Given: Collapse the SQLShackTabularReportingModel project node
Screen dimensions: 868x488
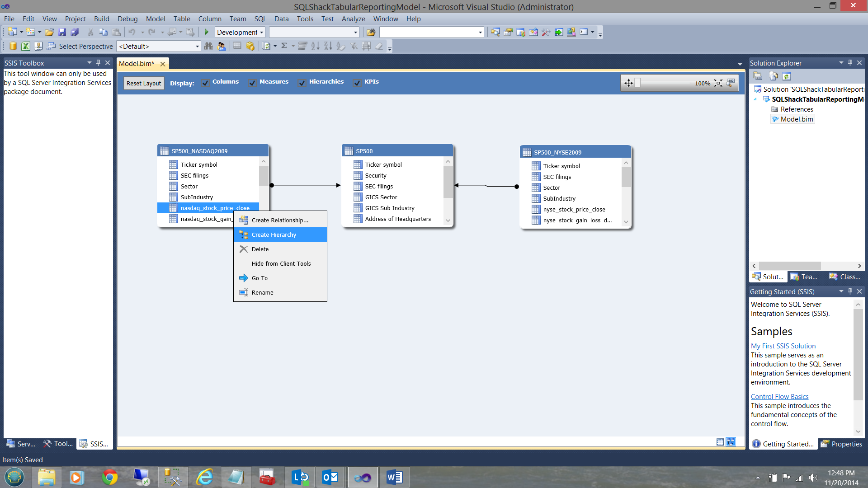Looking at the screenshot, I should [x=755, y=99].
